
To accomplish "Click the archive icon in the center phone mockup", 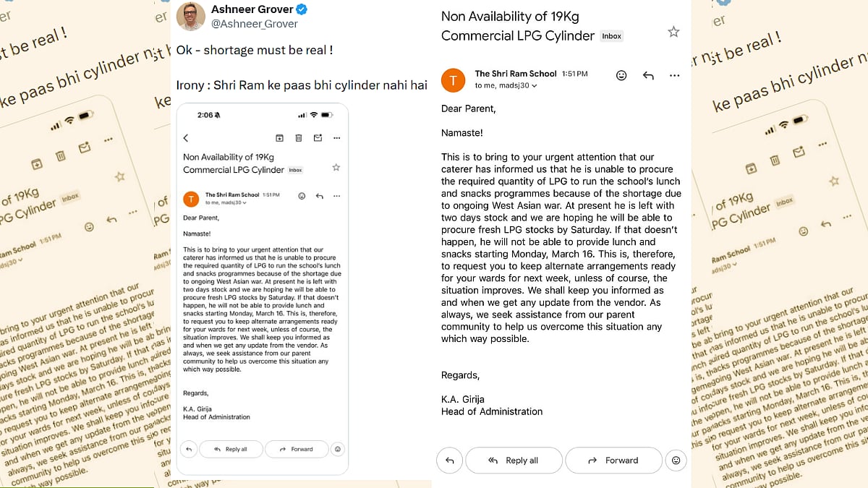I will pyautogui.click(x=279, y=138).
